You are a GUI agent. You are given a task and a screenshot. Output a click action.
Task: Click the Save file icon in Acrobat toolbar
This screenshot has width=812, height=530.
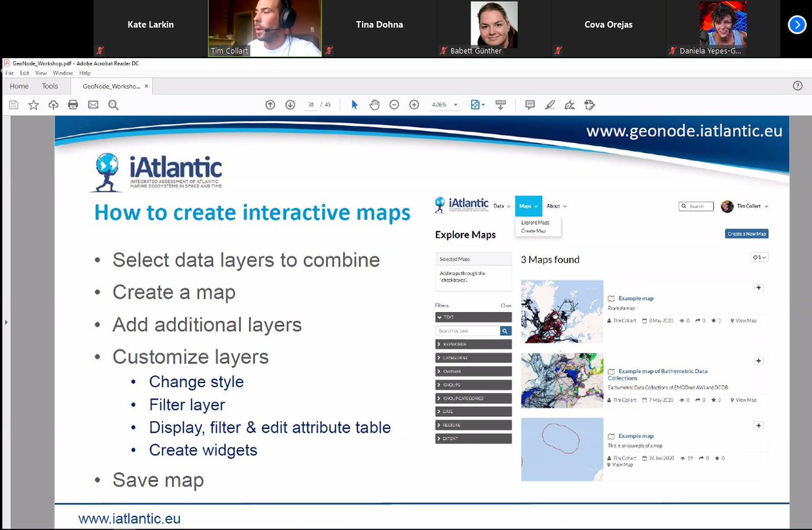pos(13,105)
